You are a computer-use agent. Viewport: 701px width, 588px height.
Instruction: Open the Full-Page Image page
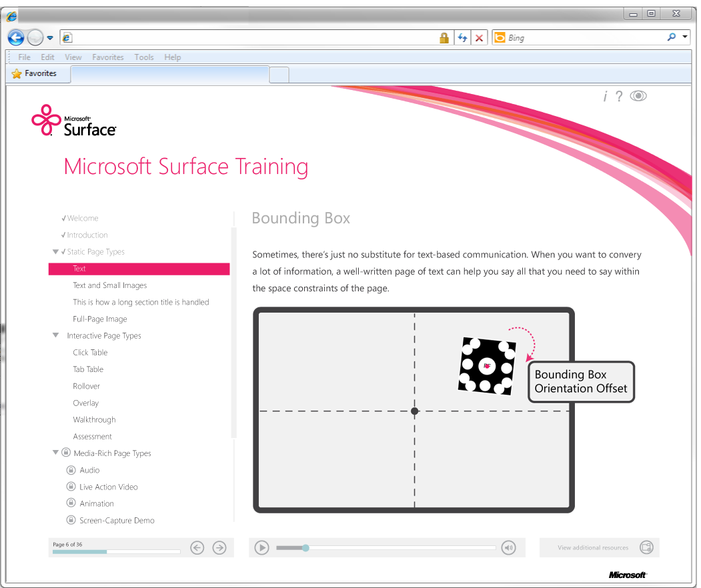click(x=99, y=319)
